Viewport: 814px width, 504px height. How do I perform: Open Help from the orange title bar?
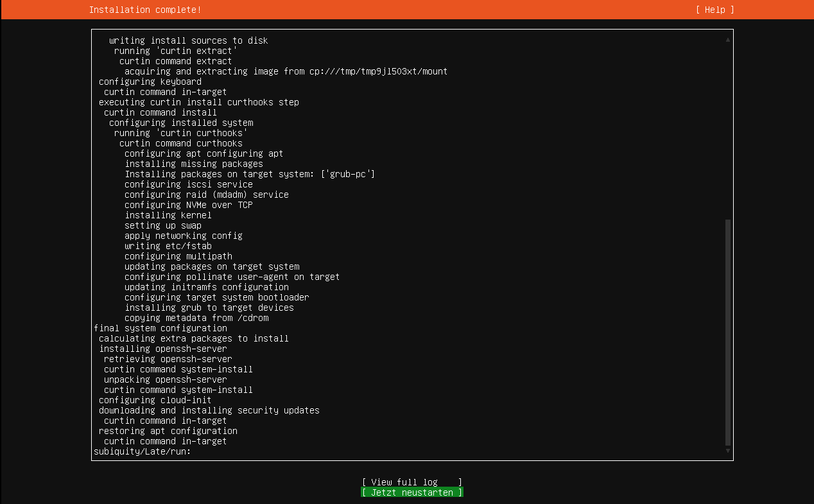pos(714,10)
